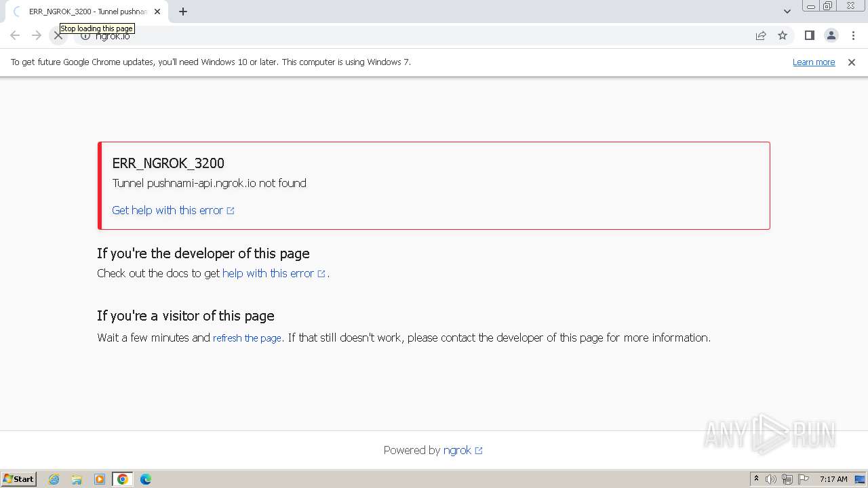The width and height of the screenshot is (868, 488).
Task: Launch Microsoft Edge from the taskbar
Action: pyautogui.click(x=146, y=479)
